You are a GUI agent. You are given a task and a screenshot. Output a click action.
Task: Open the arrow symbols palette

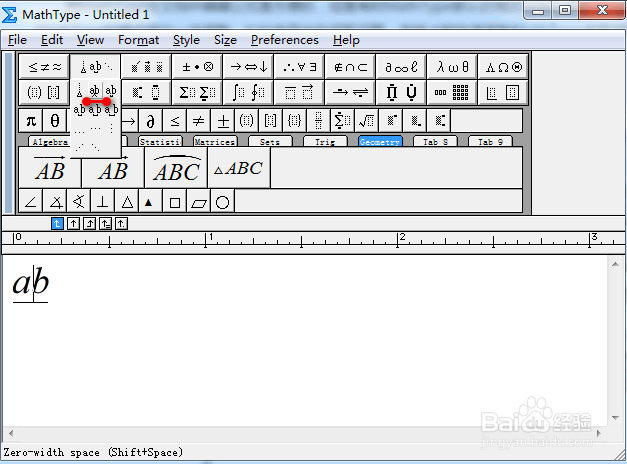point(248,67)
